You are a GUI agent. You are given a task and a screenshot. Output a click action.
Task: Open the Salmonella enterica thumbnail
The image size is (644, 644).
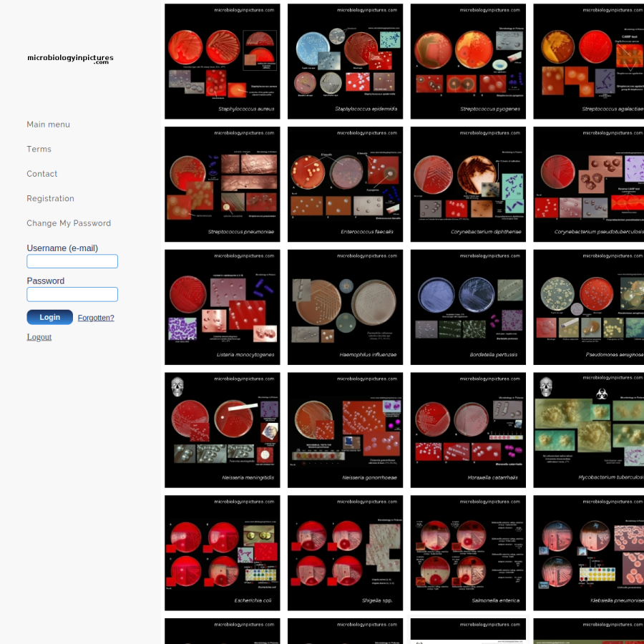click(x=468, y=552)
